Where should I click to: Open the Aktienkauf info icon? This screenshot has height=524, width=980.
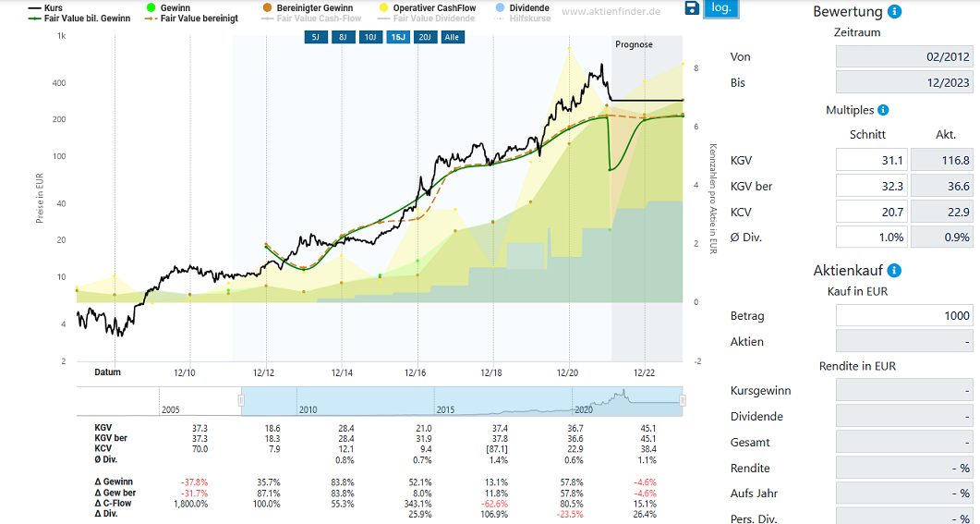coord(894,271)
